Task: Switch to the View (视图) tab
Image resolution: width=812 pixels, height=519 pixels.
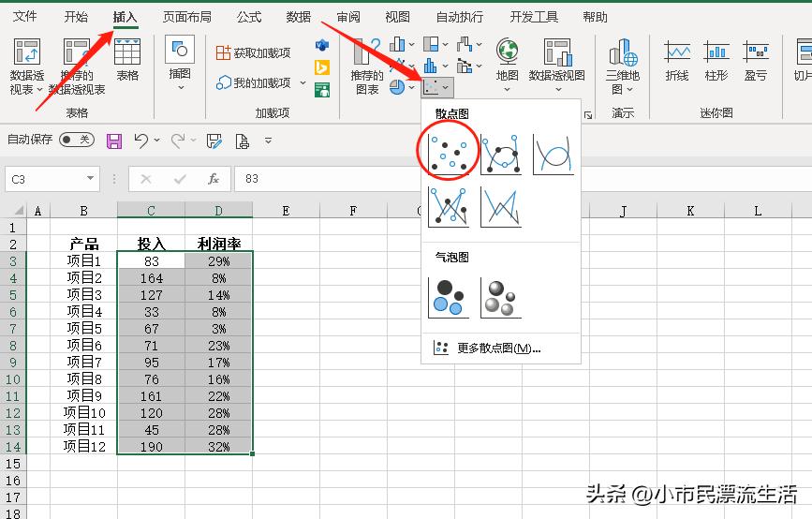Action: coord(397,17)
